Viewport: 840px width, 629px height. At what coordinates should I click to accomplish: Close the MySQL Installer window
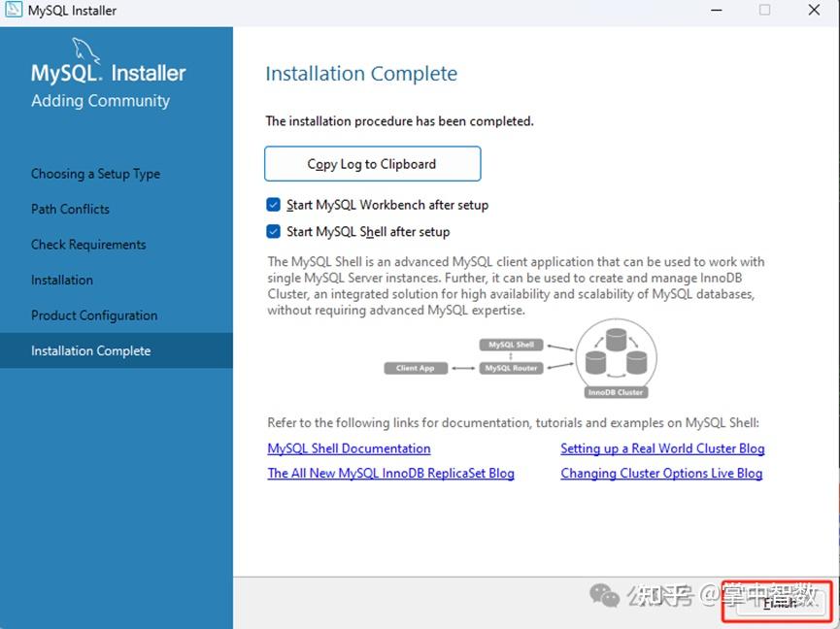(x=814, y=10)
